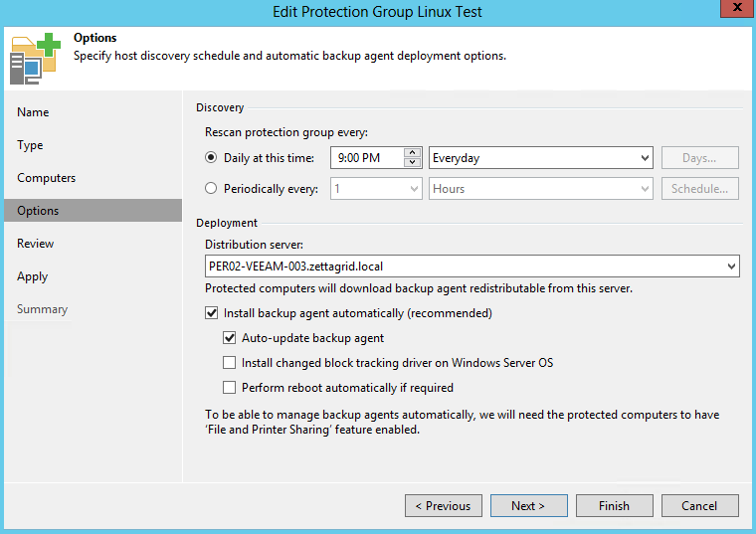Screen dimensions: 756x534
Task: Select the Daily at this time option
Action: pyautogui.click(x=211, y=157)
